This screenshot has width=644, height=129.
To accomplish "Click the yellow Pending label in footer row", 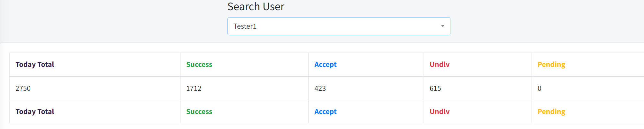I will click(551, 112).
